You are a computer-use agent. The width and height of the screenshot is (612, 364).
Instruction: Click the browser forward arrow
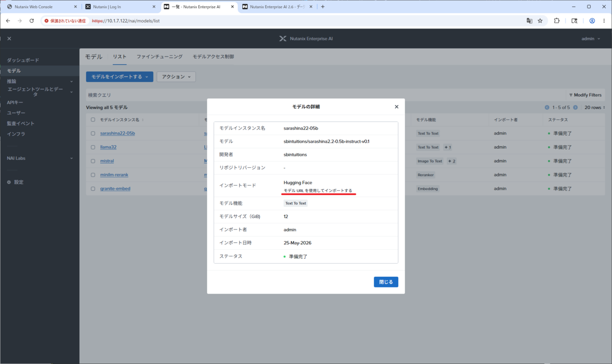click(x=20, y=21)
